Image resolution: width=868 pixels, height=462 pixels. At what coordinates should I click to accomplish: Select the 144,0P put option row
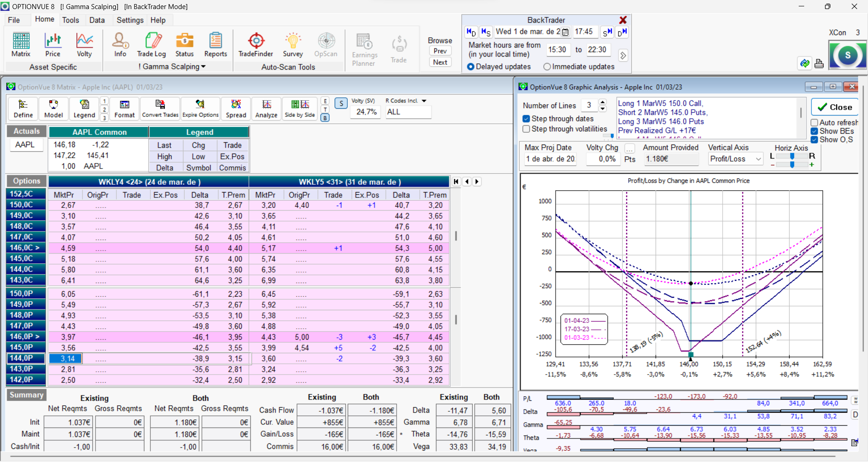(26, 358)
